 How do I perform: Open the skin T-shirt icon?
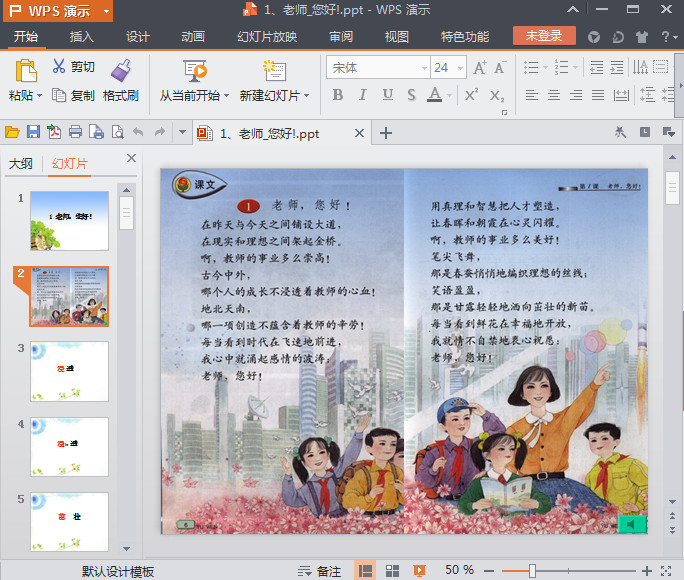pos(641,37)
